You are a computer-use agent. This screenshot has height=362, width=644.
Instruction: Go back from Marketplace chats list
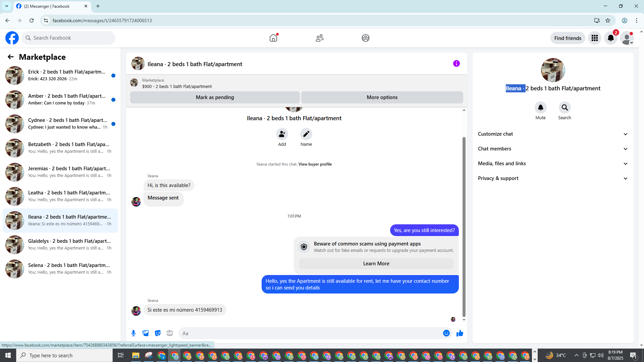[x=11, y=57]
